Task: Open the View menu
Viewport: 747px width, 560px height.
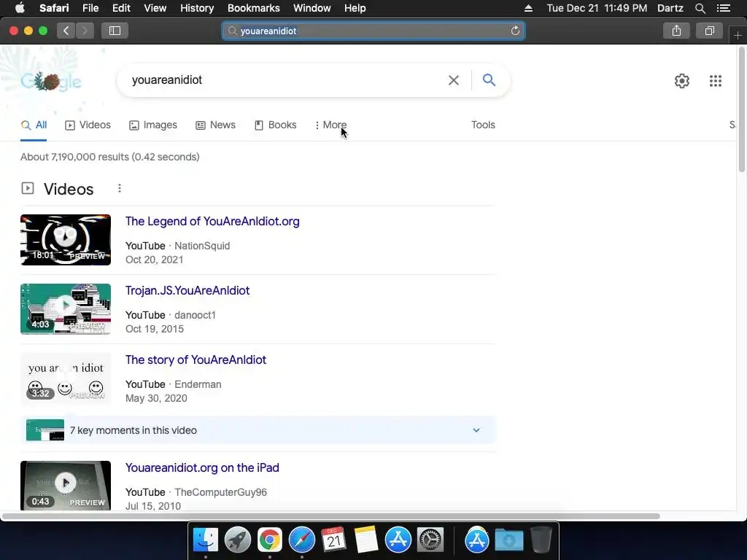Action: [x=155, y=8]
